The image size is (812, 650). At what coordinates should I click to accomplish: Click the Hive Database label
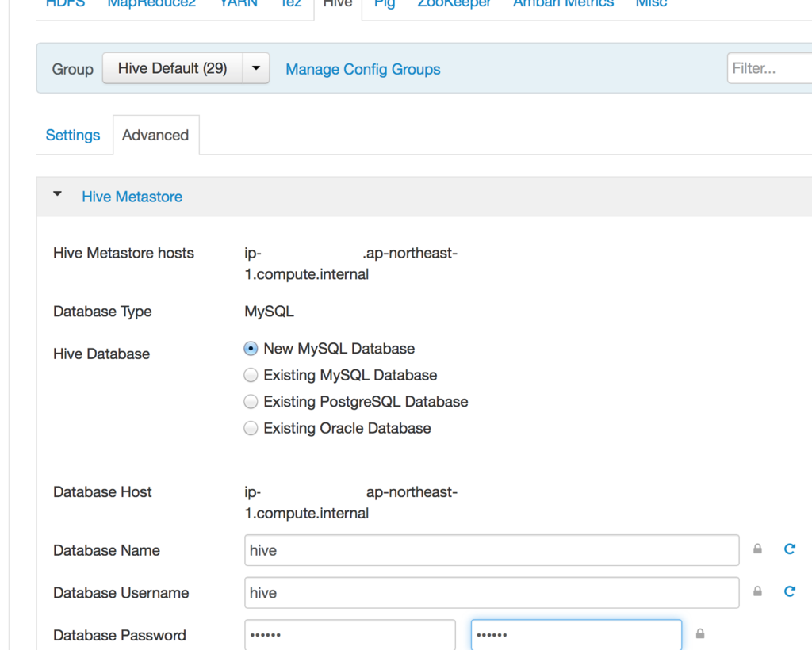click(101, 354)
